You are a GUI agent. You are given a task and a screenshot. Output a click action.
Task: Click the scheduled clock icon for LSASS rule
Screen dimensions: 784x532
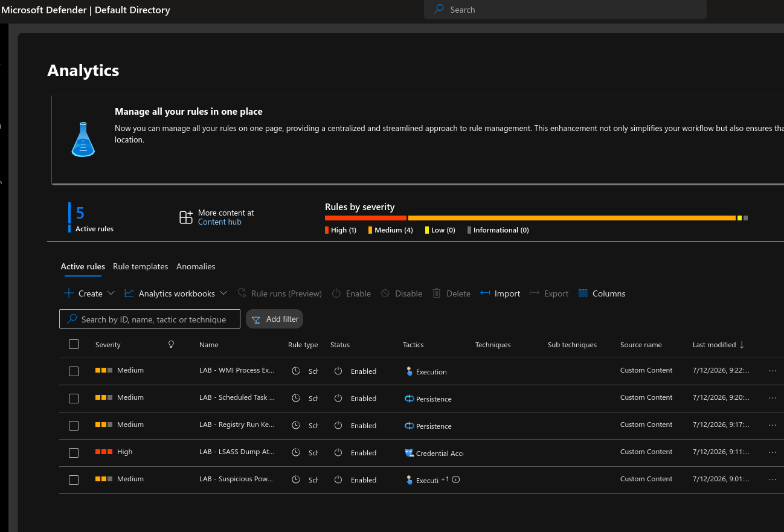click(296, 452)
